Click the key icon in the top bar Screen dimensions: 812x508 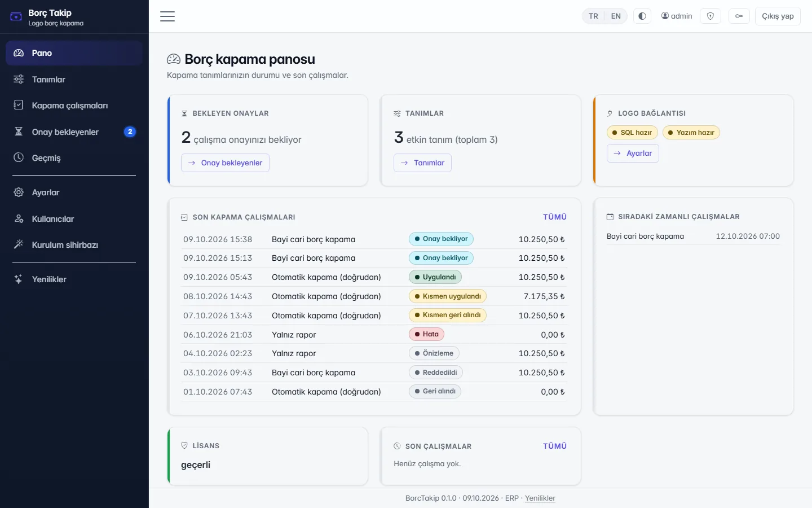pyautogui.click(x=739, y=16)
